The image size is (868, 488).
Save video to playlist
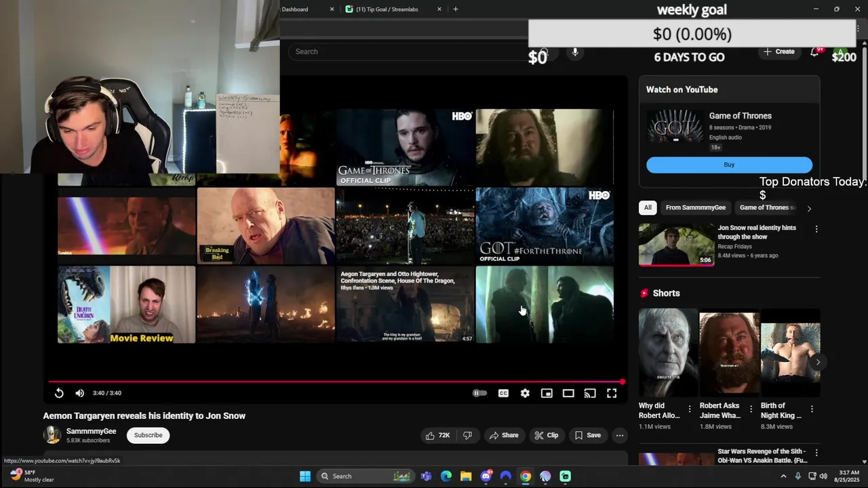[587, 435]
